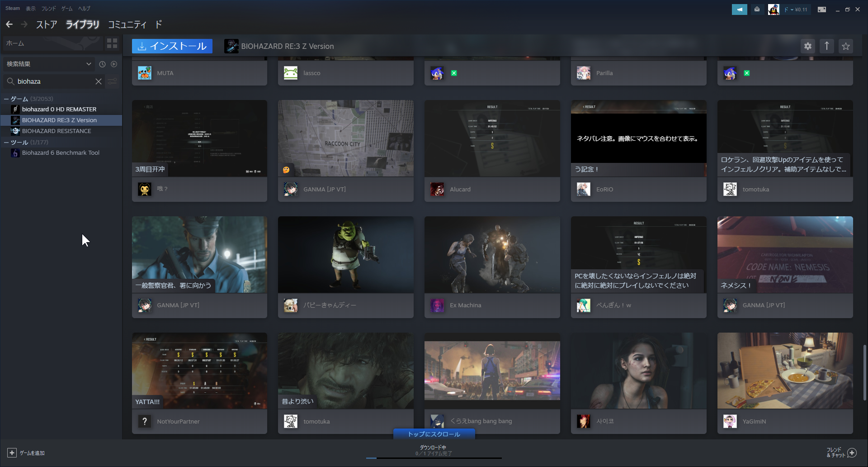Viewport: 868px width, 467px height.
Task: Collapse the ゲーム category
Action: (x=6, y=99)
